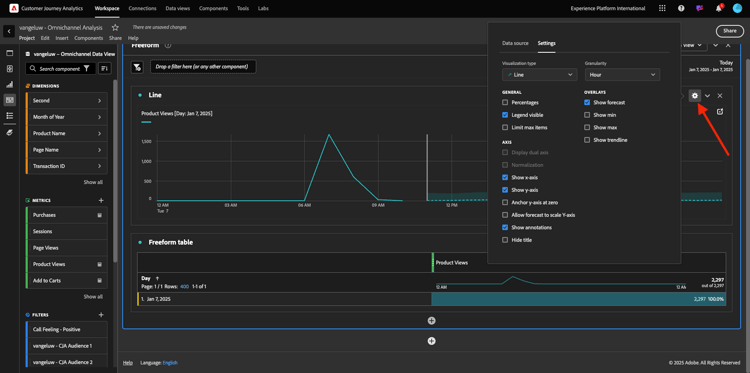Click the Search component input field

pyautogui.click(x=59, y=69)
